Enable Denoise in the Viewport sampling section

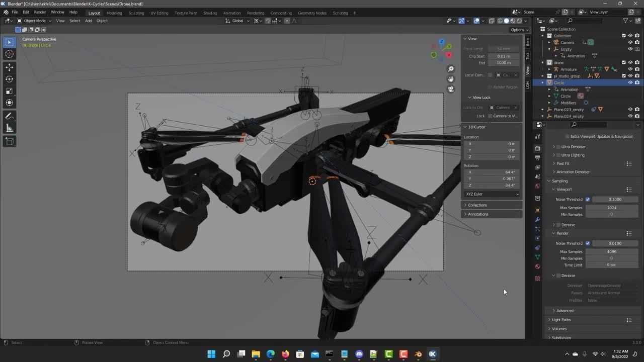pos(558,225)
